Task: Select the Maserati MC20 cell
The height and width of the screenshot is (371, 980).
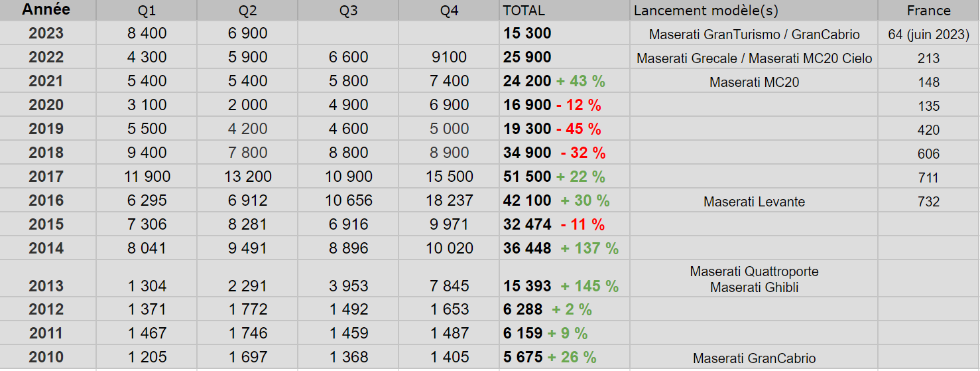Action: click(x=754, y=81)
